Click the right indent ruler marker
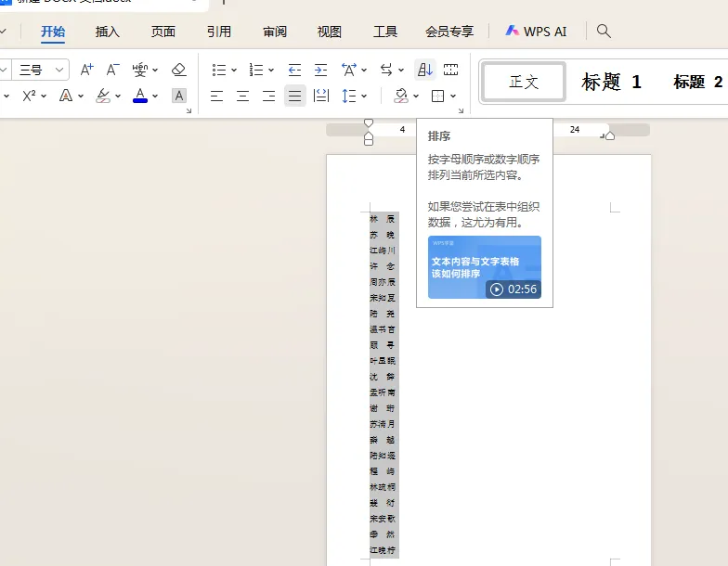Viewport: 728px width, 566px height. click(610, 135)
